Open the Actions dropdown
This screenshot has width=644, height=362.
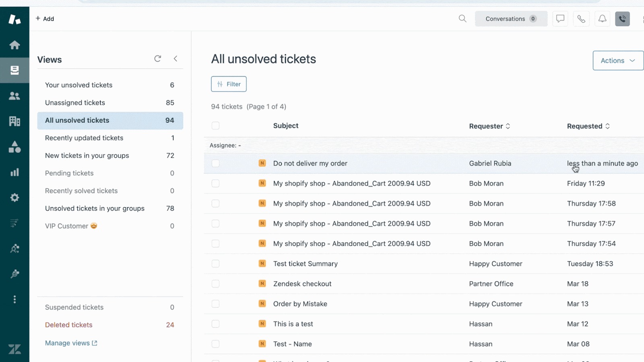point(617,60)
